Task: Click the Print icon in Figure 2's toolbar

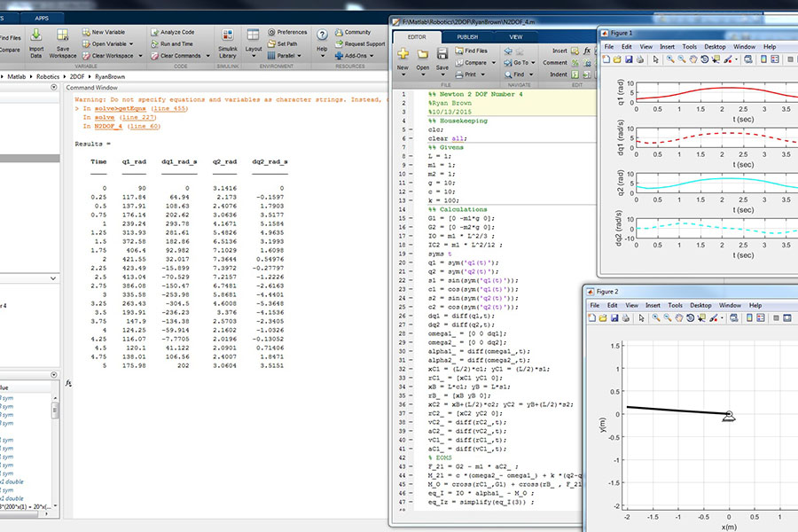Action: click(x=625, y=318)
